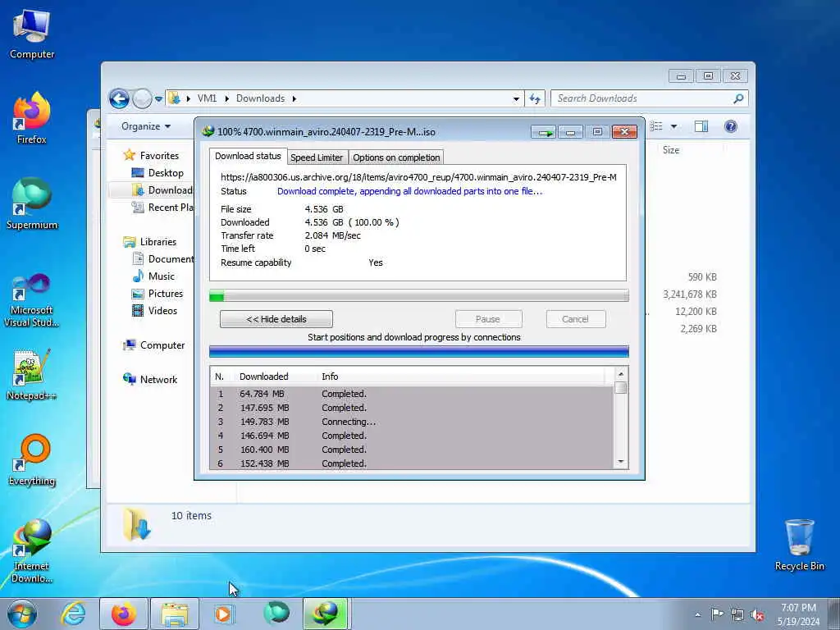Switch to Internet Download Manager taskbar button
The image size is (840, 630).
[326, 614]
